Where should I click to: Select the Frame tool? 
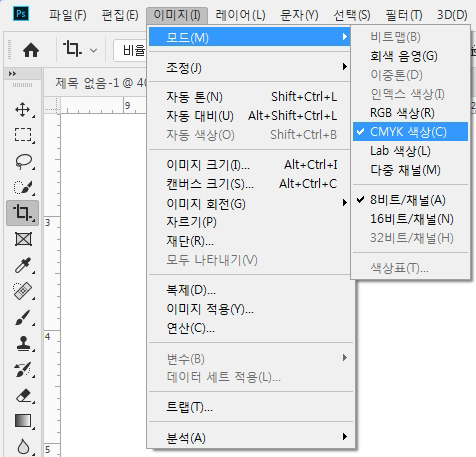coord(23,239)
